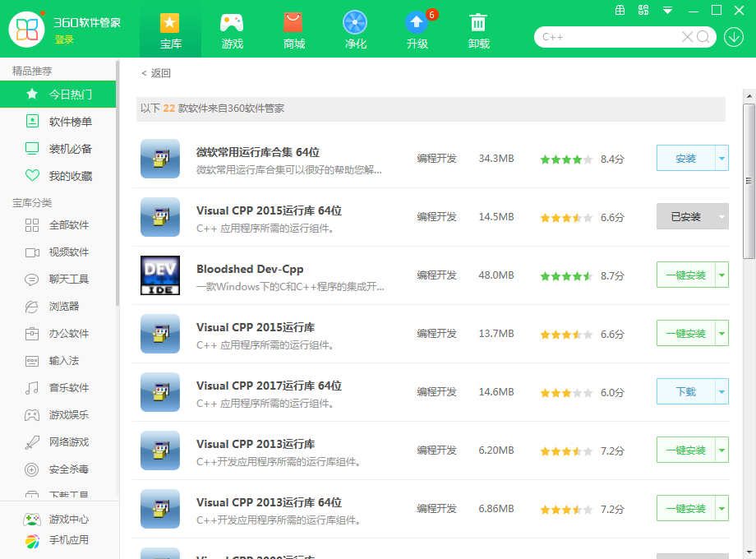Screen dimensions: 756x559
Task: Expand install dropdown for Visual CPP 2015运行库
Action: point(721,333)
